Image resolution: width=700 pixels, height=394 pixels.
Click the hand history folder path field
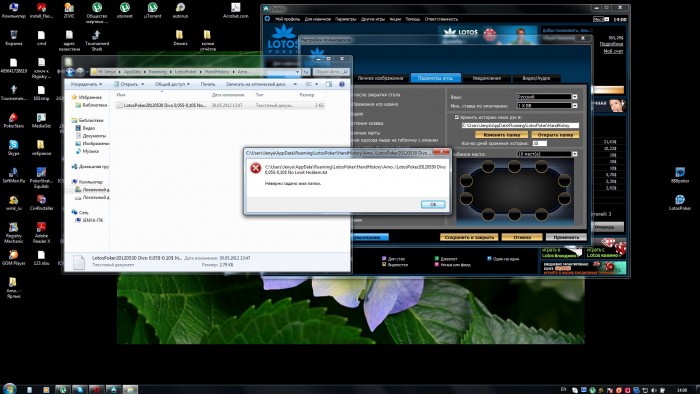520,126
